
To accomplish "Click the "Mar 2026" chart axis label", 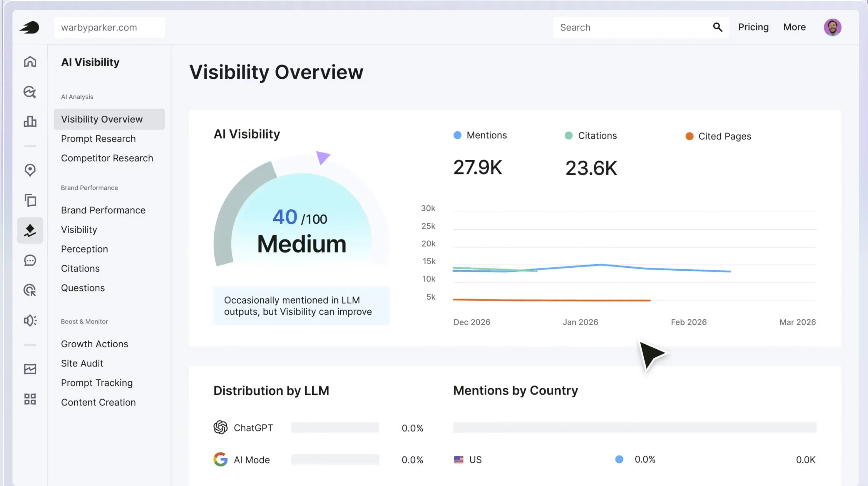I will tap(797, 322).
